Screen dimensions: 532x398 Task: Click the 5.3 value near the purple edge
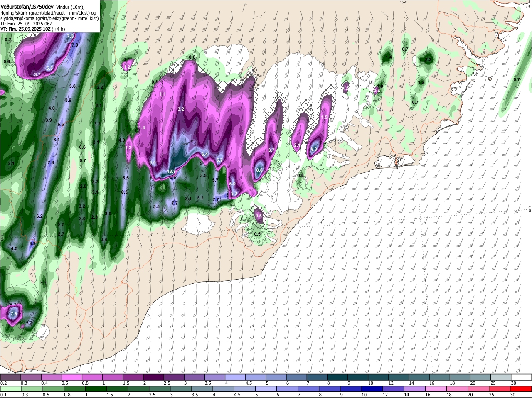tap(234, 194)
